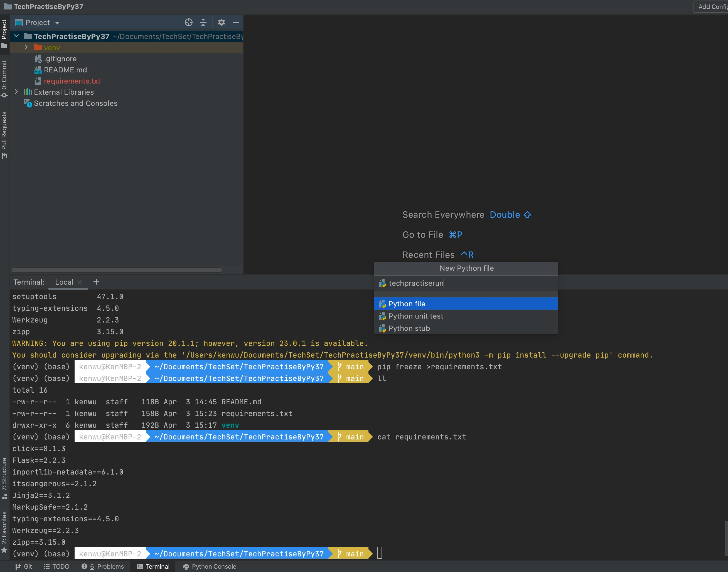Image resolution: width=728 pixels, height=572 pixels.
Task: Click the collapse all icon in Project panel
Action: [x=203, y=23]
